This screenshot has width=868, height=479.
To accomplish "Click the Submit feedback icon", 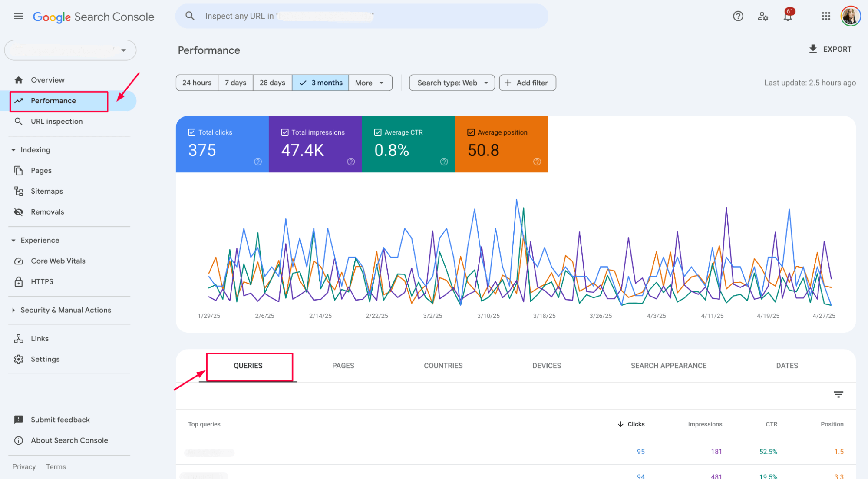I will 19,420.
